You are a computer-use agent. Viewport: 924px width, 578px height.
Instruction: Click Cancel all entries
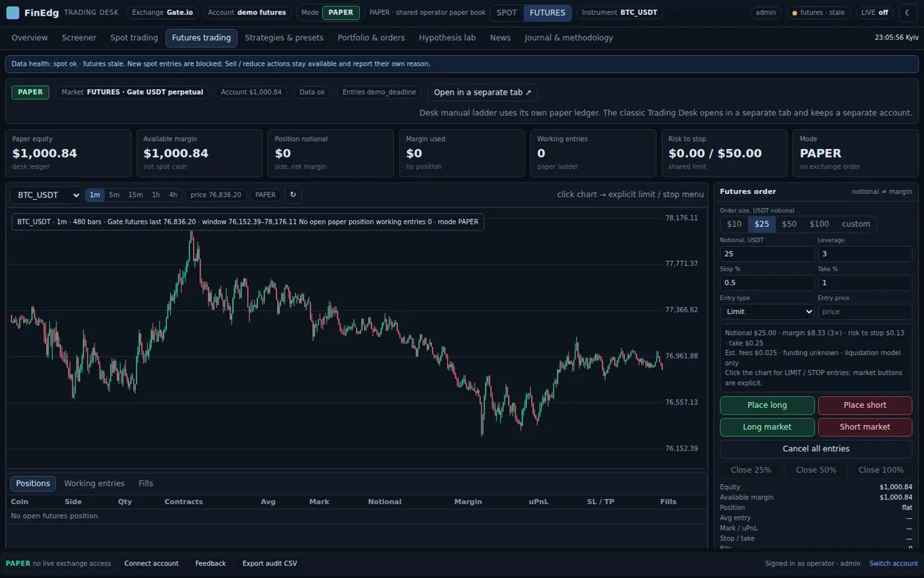(x=816, y=448)
